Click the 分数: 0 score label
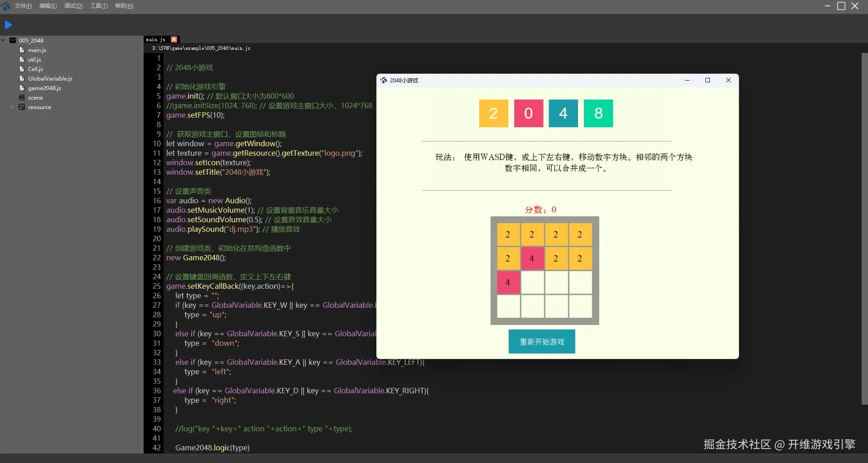This screenshot has height=463, width=868. click(x=540, y=210)
